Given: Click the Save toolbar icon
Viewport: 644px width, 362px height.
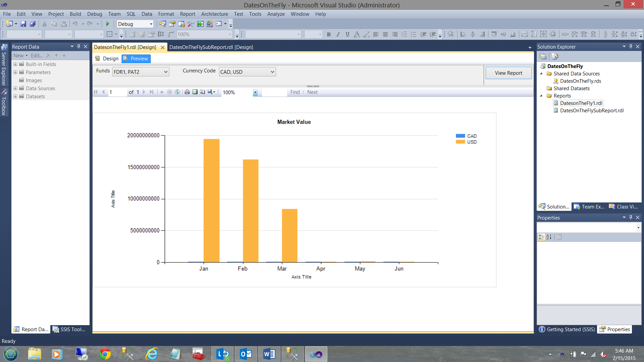Looking at the screenshot, I should (23, 24).
